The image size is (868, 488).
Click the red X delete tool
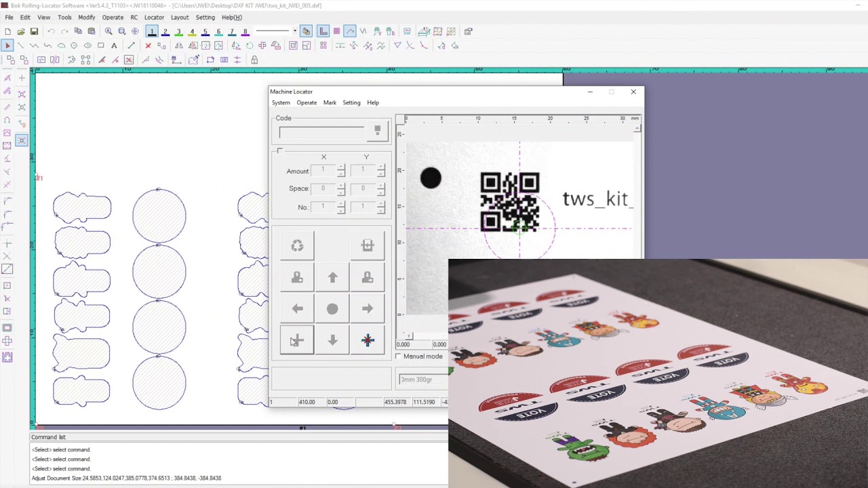(148, 45)
